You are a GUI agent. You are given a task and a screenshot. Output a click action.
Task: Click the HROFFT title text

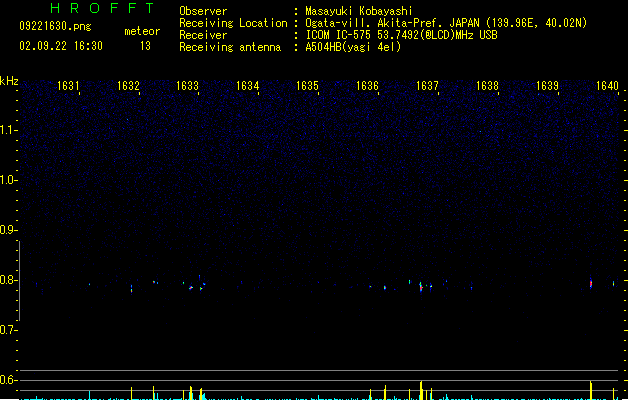[102, 8]
